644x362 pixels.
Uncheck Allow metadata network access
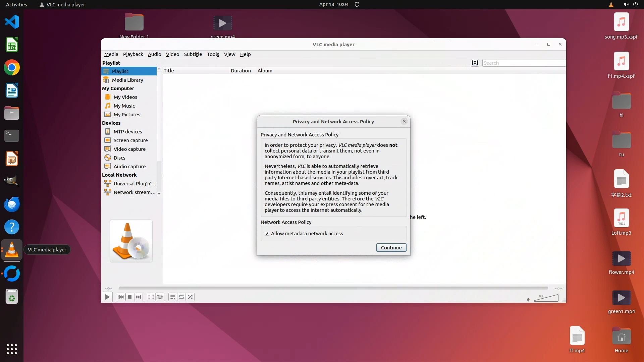267,234
